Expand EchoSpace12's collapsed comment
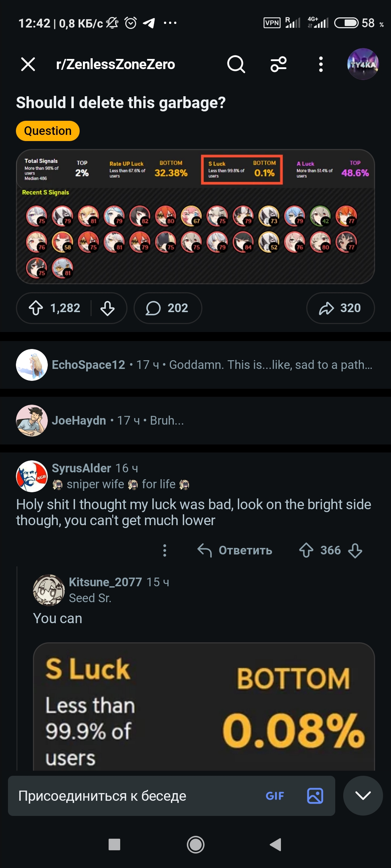This screenshot has width=391, height=868. pyautogui.click(x=195, y=365)
